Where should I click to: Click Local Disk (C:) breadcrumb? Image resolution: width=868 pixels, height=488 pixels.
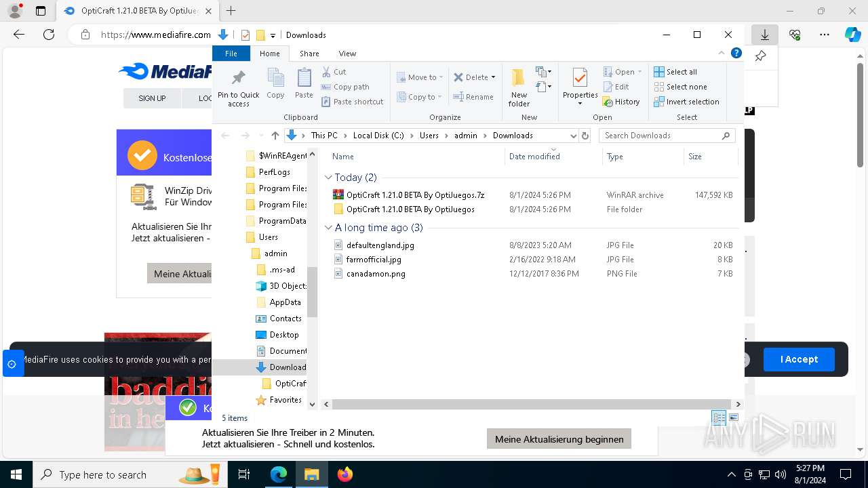coord(378,136)
